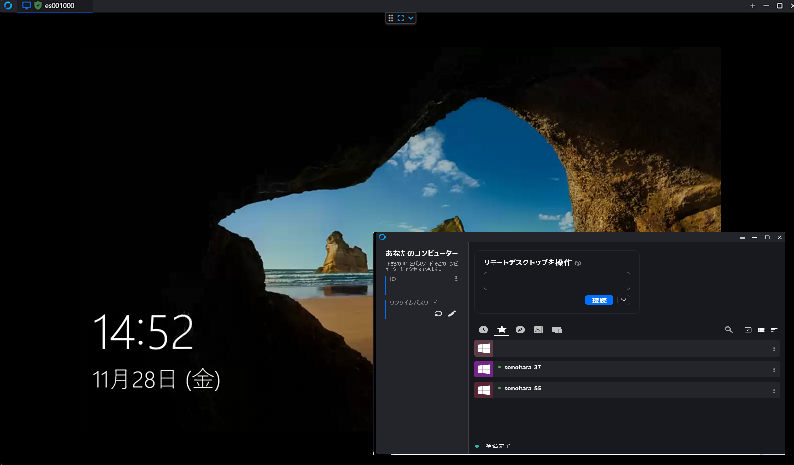This screenshot has width=794, height=465.
Task: Open the Discovered compass tab
Action: coord(520,330)
